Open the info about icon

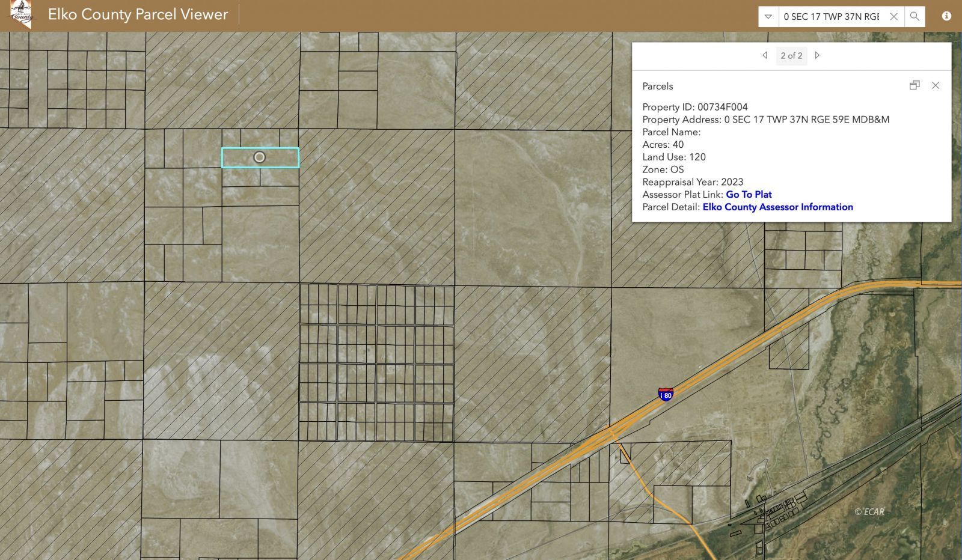click(x=946, y=16)
